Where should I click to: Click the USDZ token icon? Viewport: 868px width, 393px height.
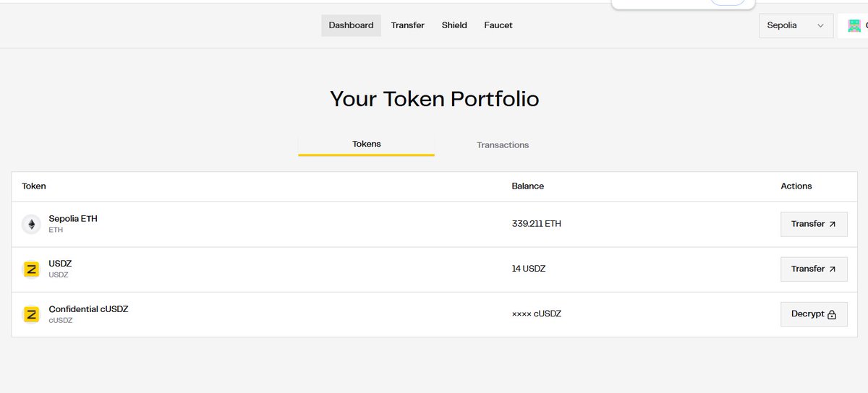click(x=31, y=269)
